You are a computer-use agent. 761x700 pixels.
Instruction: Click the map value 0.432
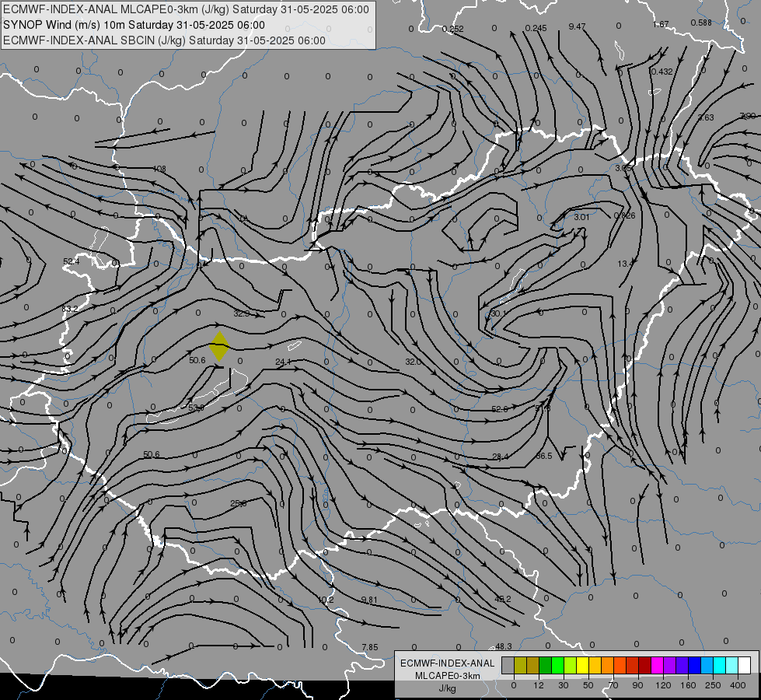(x=662, y=72)
